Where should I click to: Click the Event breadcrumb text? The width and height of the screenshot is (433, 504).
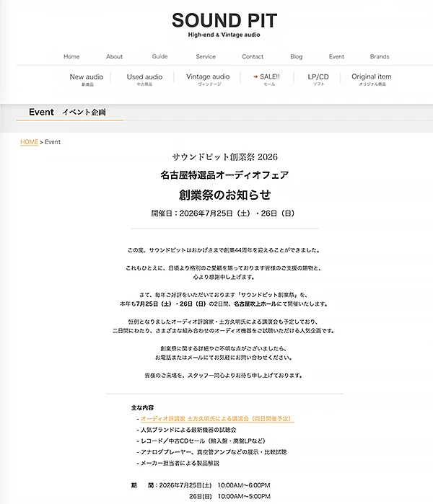53,142
